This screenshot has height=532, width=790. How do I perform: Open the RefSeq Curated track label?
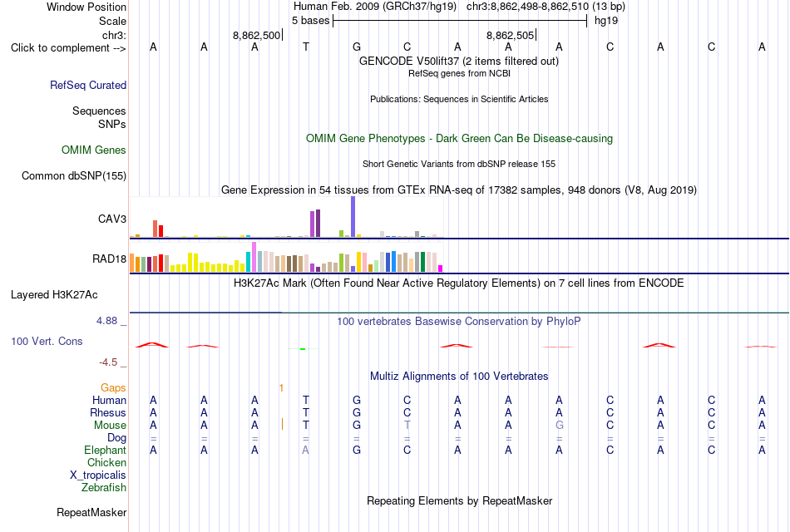(87, 85)
